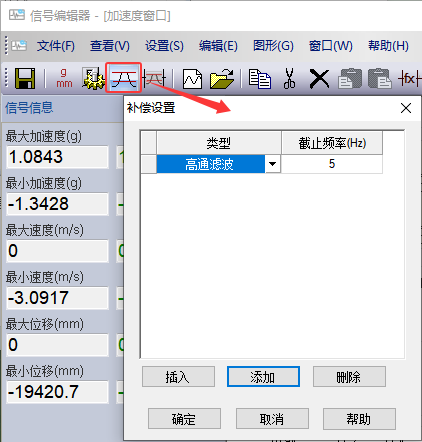Expand the 高通滤波 type dropdown arrow
Viewport: 422px width, 442px height.
pos(272,164)
